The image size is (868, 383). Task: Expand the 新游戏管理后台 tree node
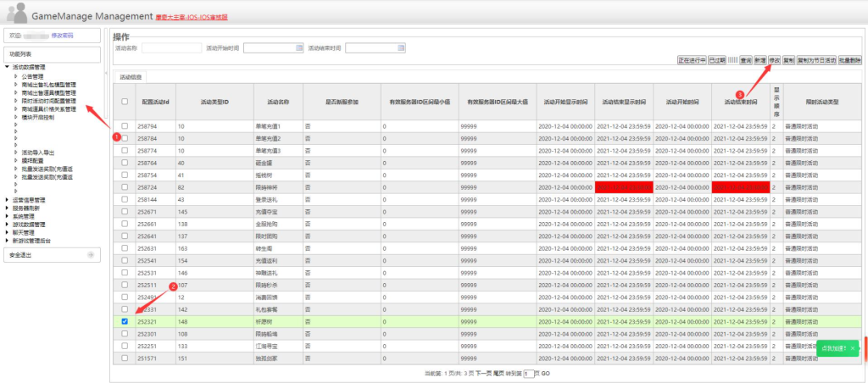click(7, 241)
